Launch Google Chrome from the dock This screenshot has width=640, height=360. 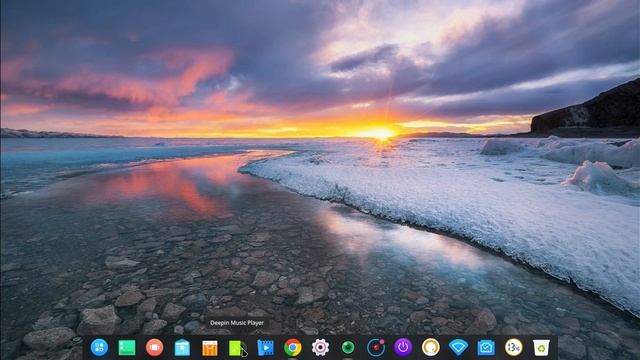click(x=293, y=348)
